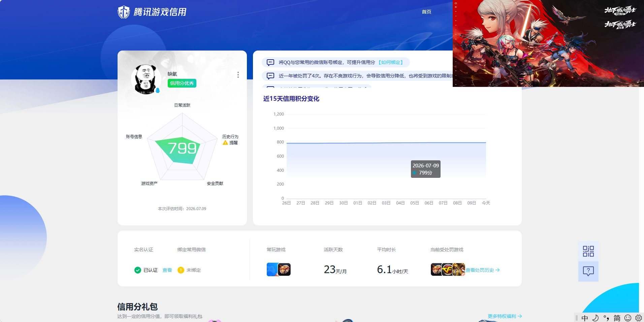Click the QQ bell icon on avatar
The image size is (644, 322).
(x=158, y=90)
